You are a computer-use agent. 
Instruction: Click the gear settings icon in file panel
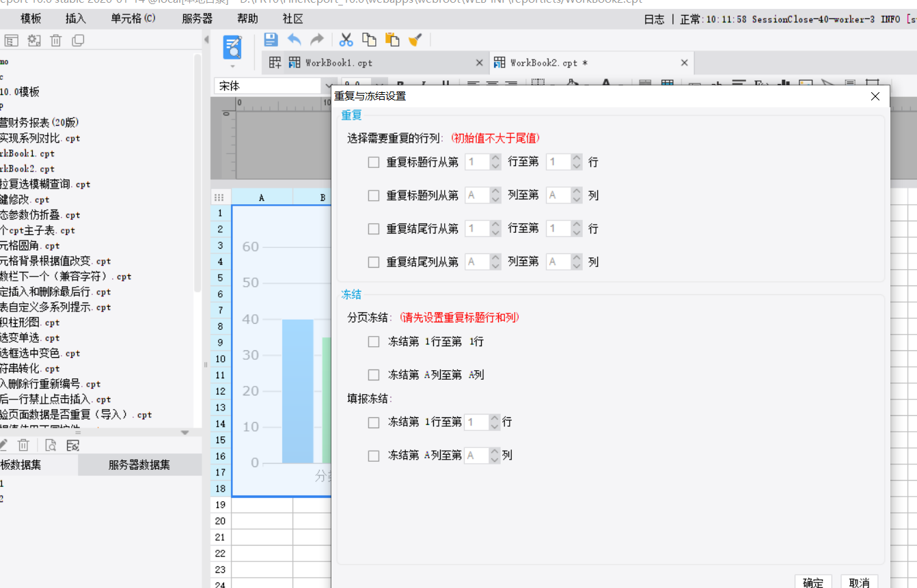point(34,41)
